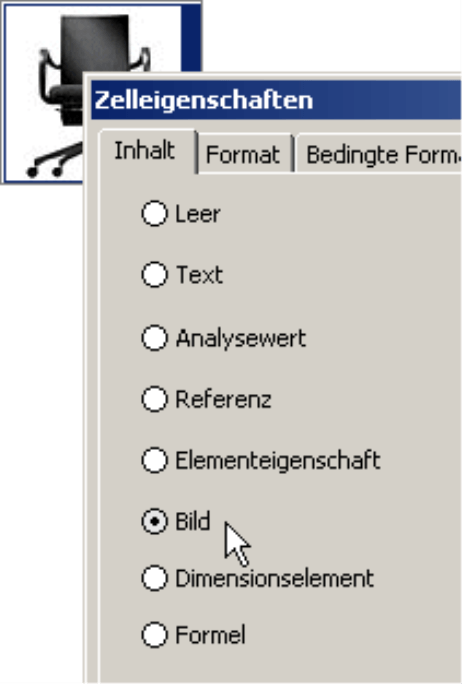Switch to the Inhalt tab
462x684 pixels.
click(x=145, y=151)
